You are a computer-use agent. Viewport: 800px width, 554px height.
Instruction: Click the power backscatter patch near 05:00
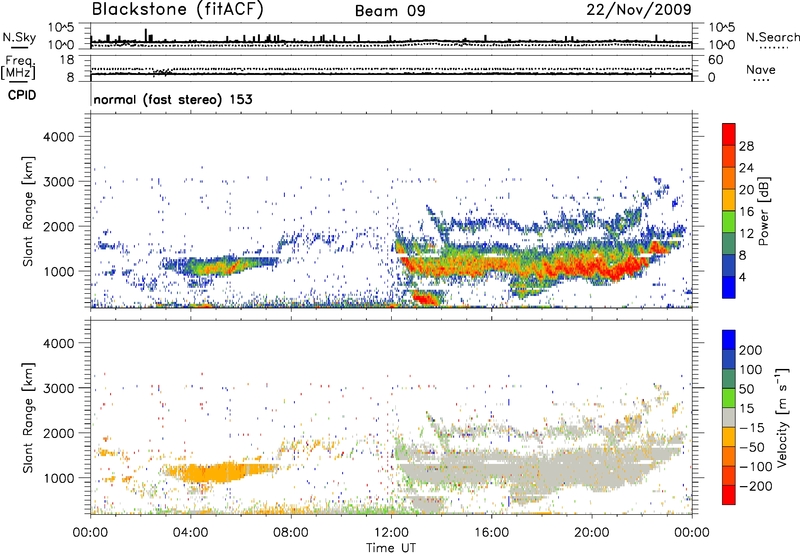pos(219,265)
